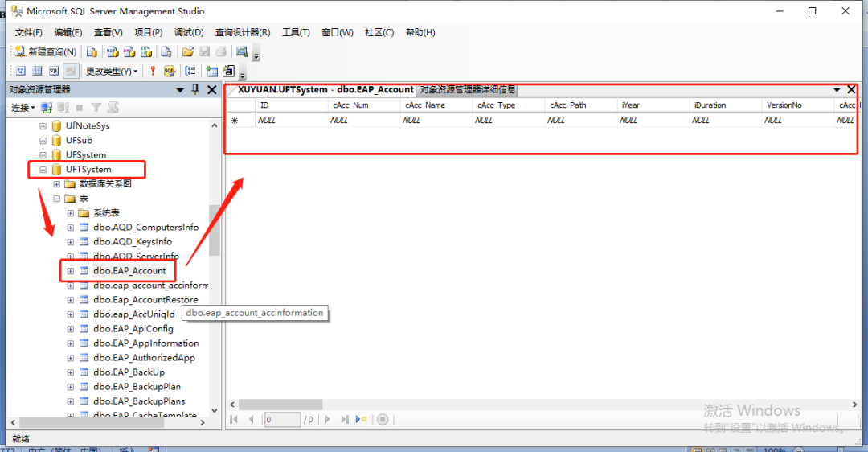This screenshot has width=868, height=452.
Task: Close the dbo.EAP_Account document tab
Action: point(851,90)
